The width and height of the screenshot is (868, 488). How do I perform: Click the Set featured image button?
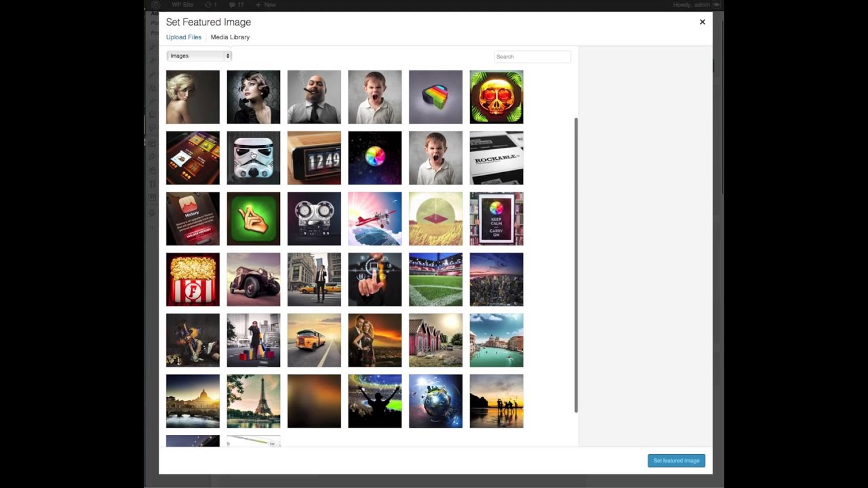click(x=676, y=461)
